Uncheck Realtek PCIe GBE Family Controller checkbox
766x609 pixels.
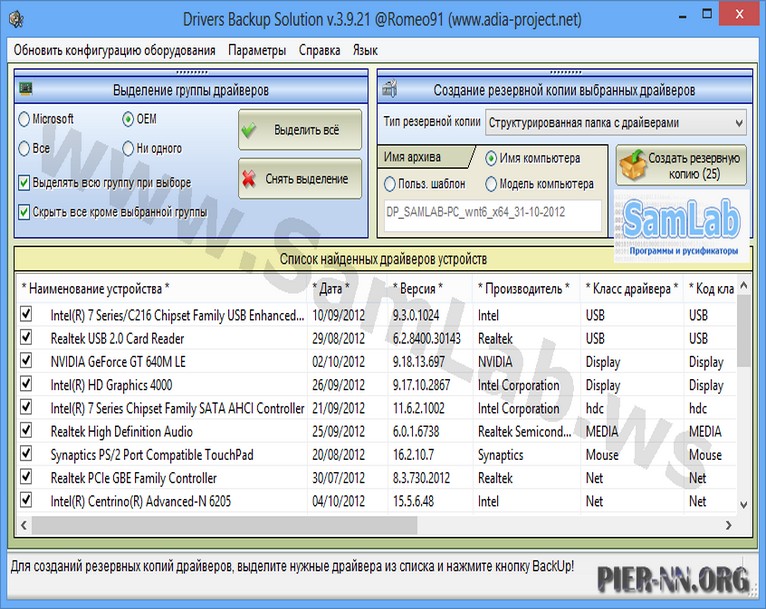pyautogui.click(x=26, y=477)
